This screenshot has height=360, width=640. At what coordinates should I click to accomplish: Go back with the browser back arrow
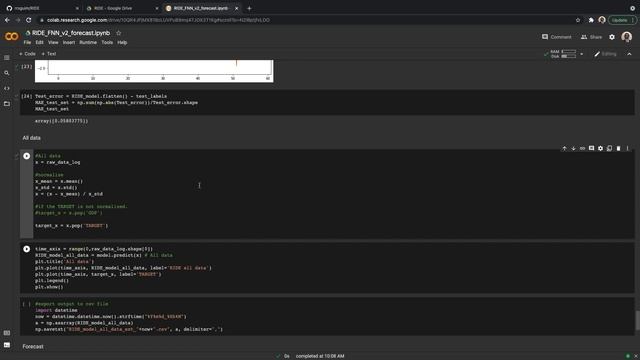(7, 20)
